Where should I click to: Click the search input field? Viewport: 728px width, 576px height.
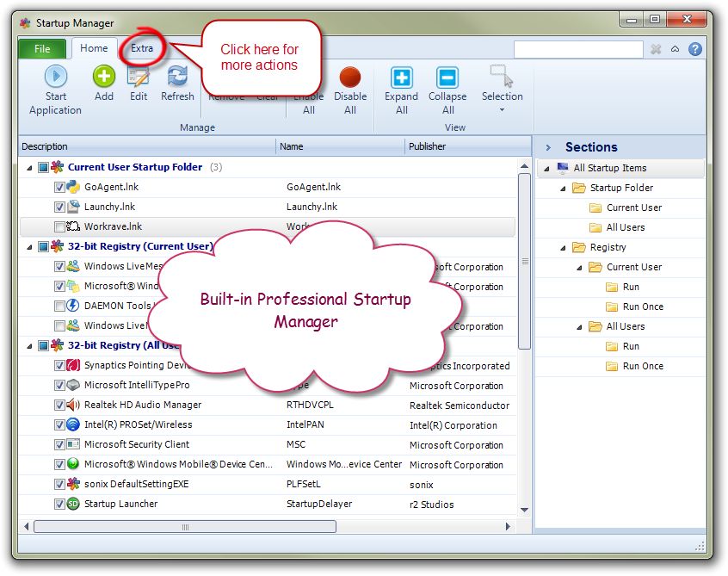point(577,49)
